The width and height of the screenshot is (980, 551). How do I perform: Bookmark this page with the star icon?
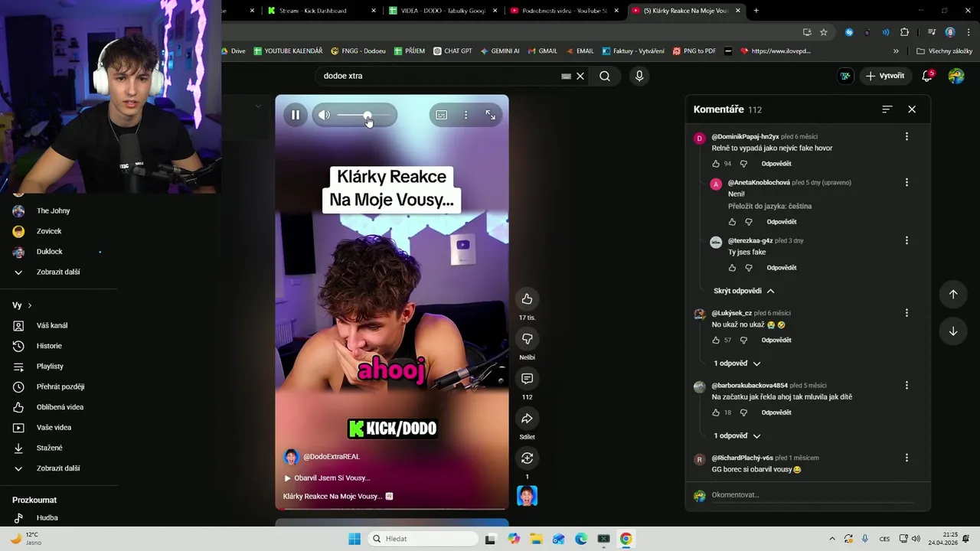824,32
